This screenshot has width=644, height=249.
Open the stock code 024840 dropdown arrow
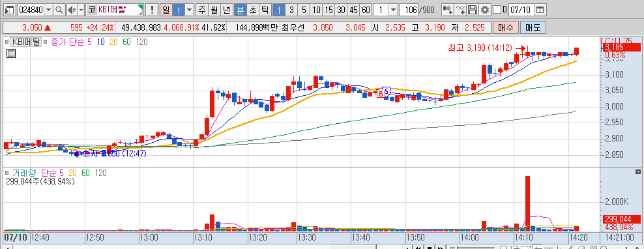click(x=49, y=9)
